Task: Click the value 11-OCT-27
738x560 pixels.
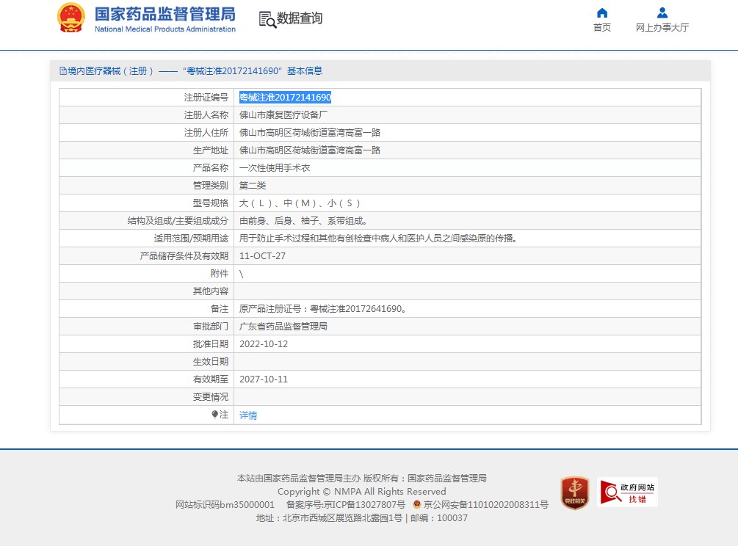Action: click(262, 256)
